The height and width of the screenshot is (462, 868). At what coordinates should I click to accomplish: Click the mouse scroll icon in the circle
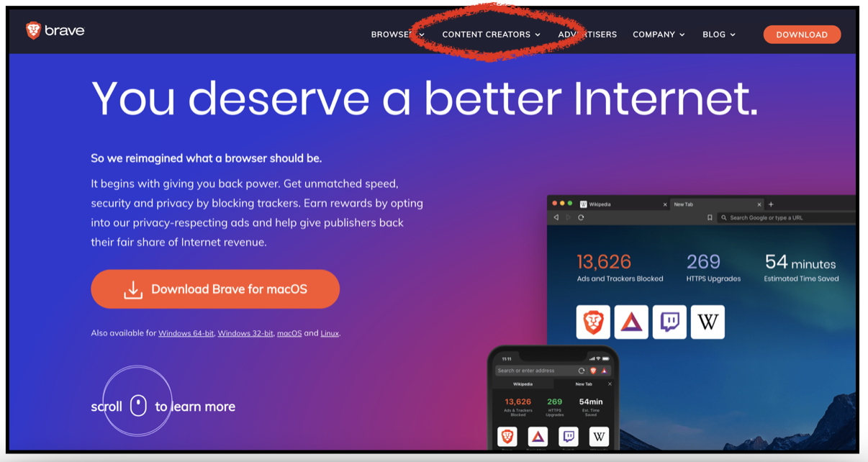(x=138, y=406)
